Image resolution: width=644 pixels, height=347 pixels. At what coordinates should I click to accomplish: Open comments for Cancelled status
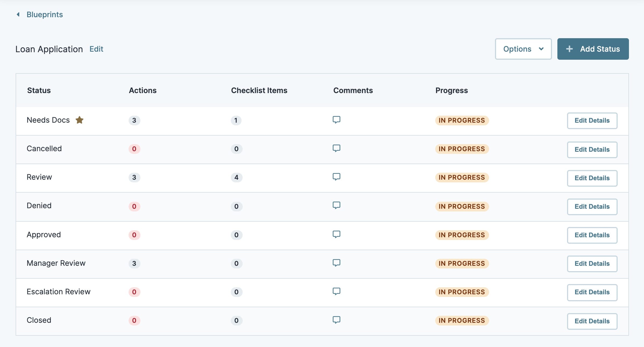pyautogui.click(x=336, y=148)
